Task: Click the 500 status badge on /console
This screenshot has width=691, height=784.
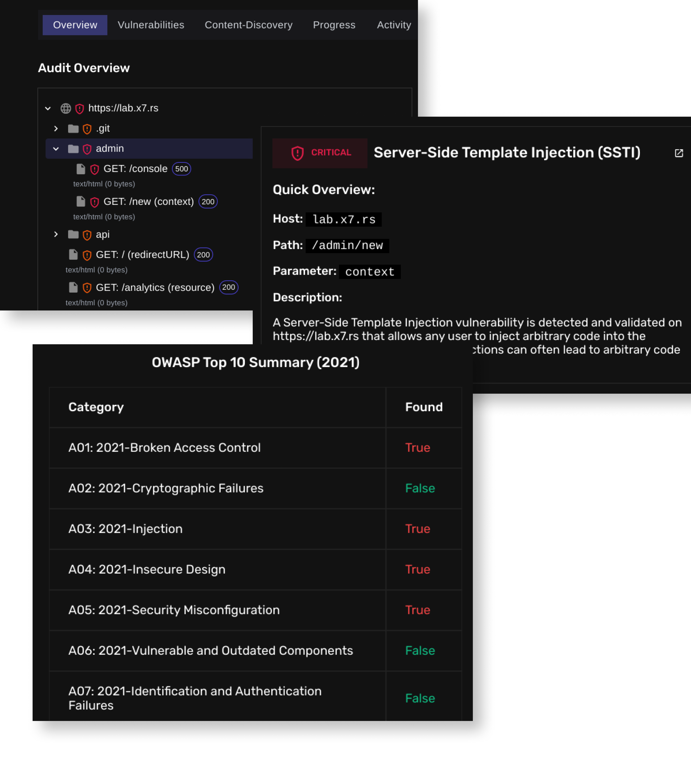Action: tap(181, 169)
